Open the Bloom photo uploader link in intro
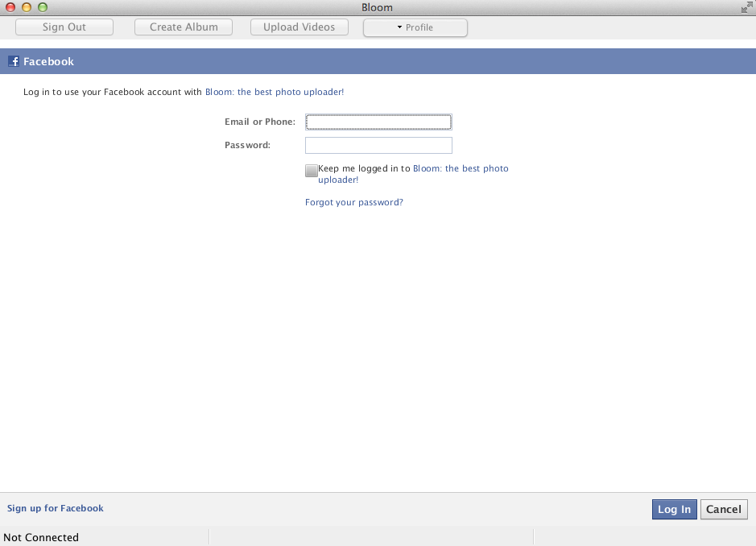 coord(274,92)
